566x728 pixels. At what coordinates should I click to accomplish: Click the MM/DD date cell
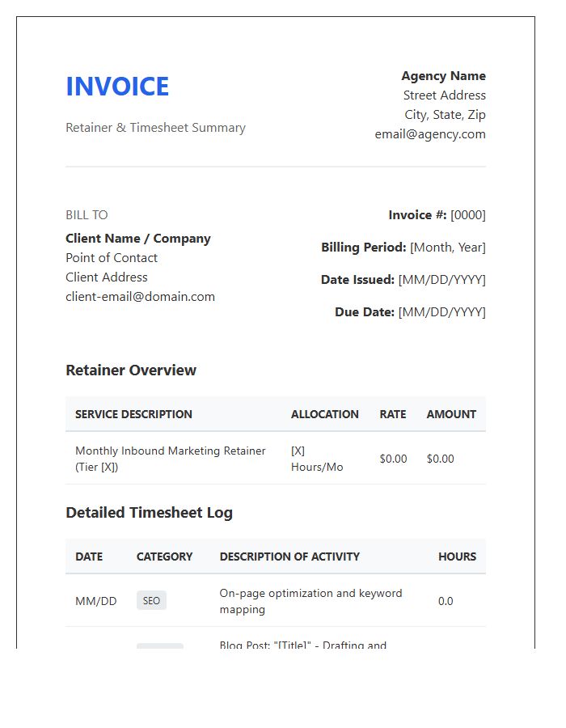(x=96, y=601)
